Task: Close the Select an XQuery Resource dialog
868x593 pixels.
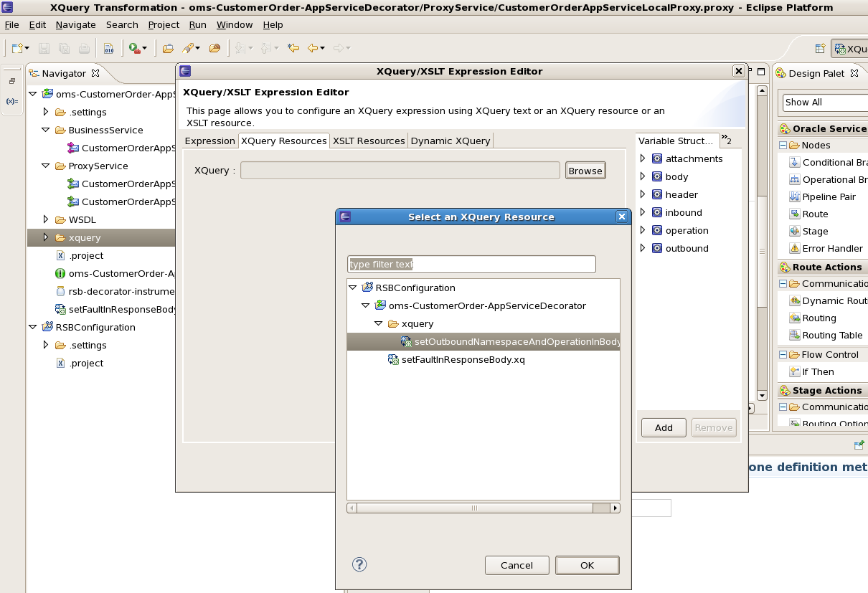Action: 622,217
